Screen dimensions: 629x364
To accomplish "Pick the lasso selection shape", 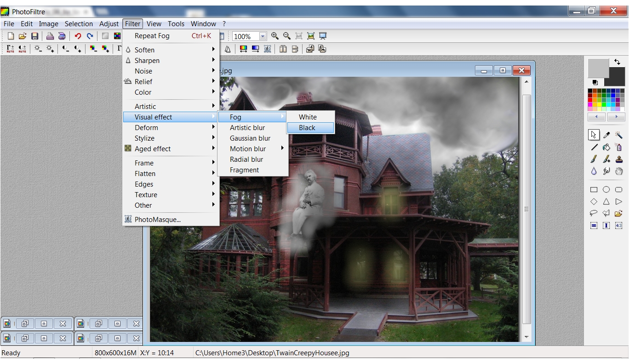I will click(x=594, y=213).
